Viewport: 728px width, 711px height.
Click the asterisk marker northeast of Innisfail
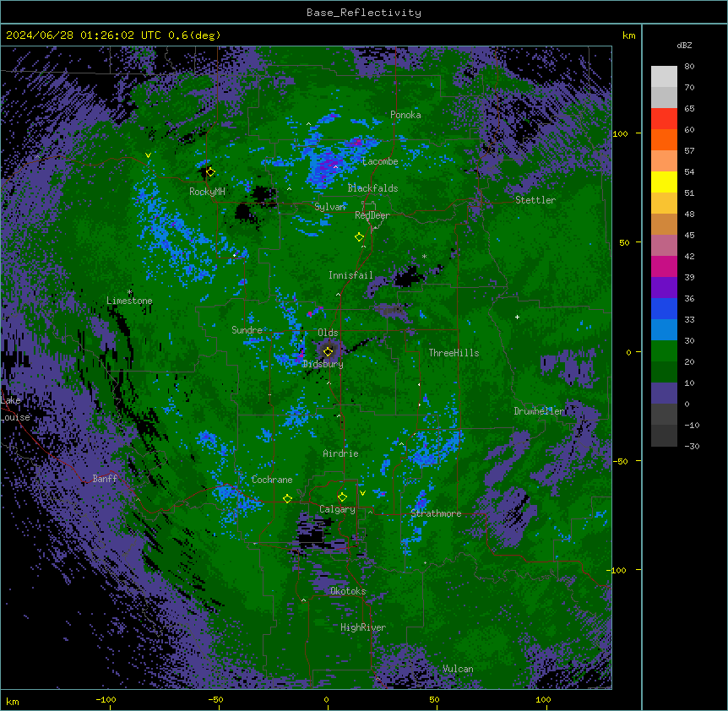tap(424, 257)
